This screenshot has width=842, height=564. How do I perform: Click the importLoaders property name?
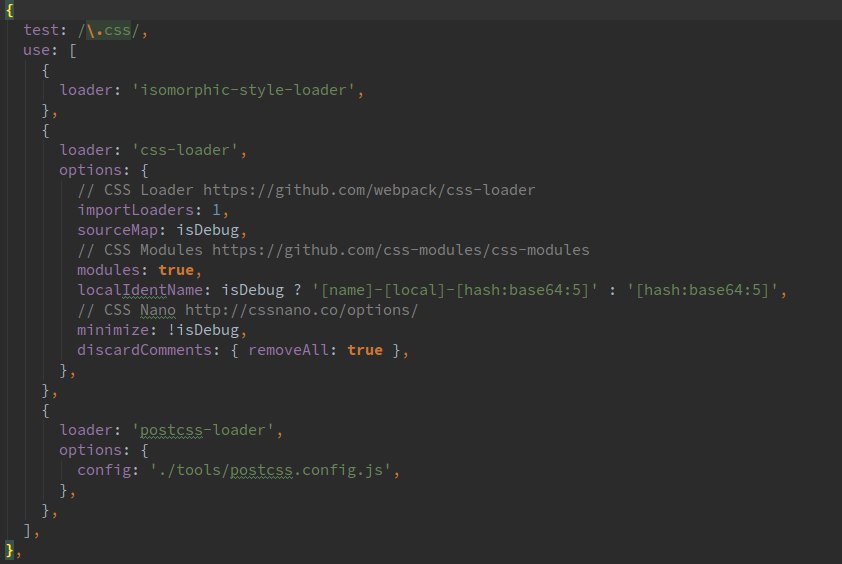(x=135, y=210)
